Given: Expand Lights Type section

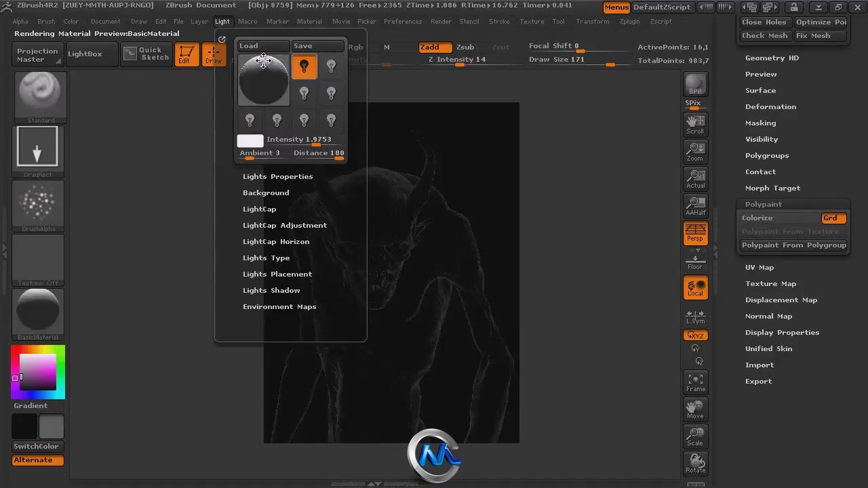Looking at the screenshot, I should click(x=267, y=258).
